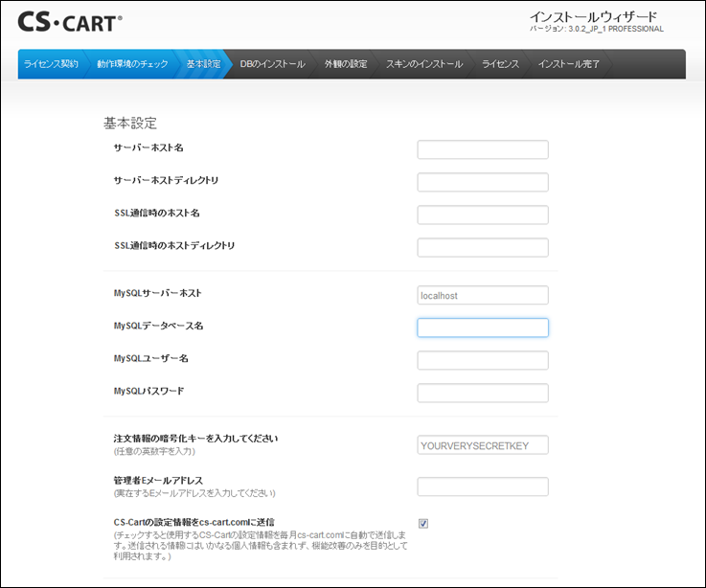
Task: Click the サーバーホスト名 input field
Action: click(x=483, y=149)
